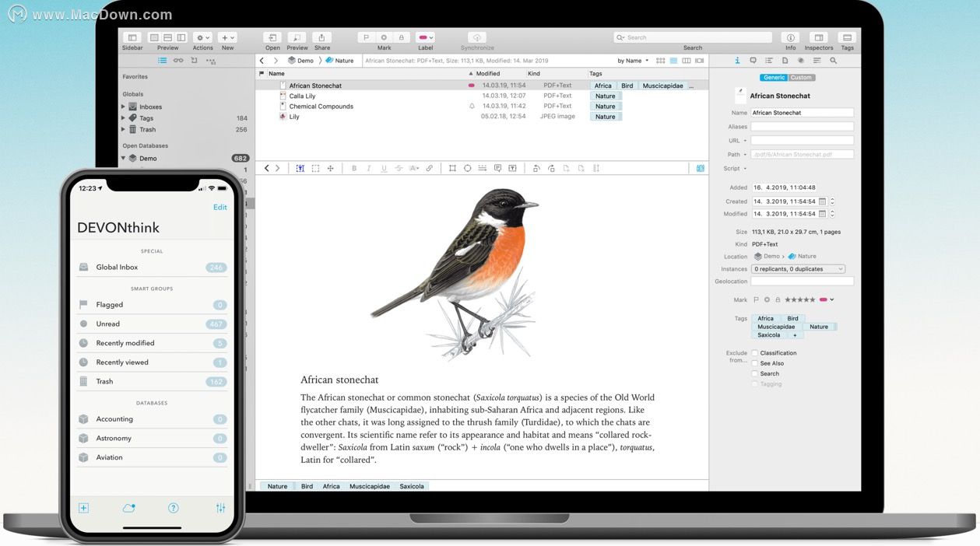980x546 pixels.
Task: Open the 'by Name' sort dropdown
Action: click(633, 60)
